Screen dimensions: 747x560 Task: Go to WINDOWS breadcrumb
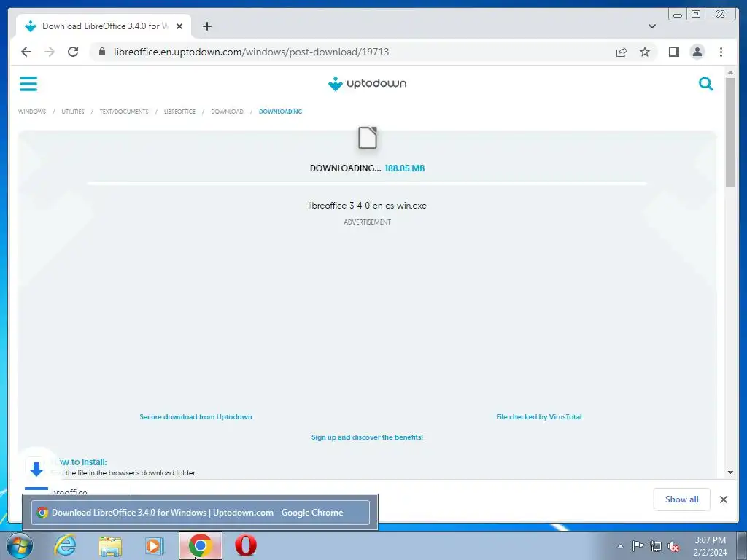click(x=32, y=112)
